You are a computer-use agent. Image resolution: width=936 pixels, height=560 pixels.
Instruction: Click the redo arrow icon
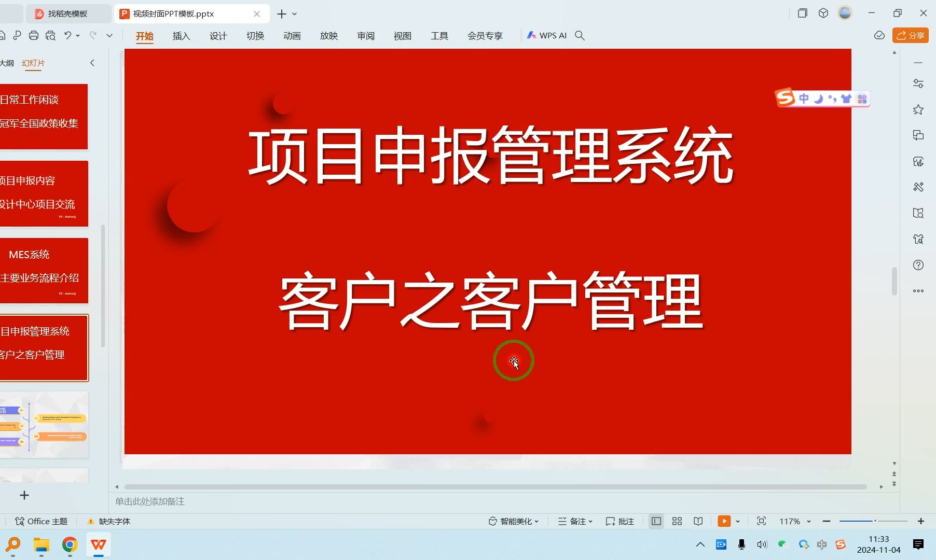coord(93,35)
